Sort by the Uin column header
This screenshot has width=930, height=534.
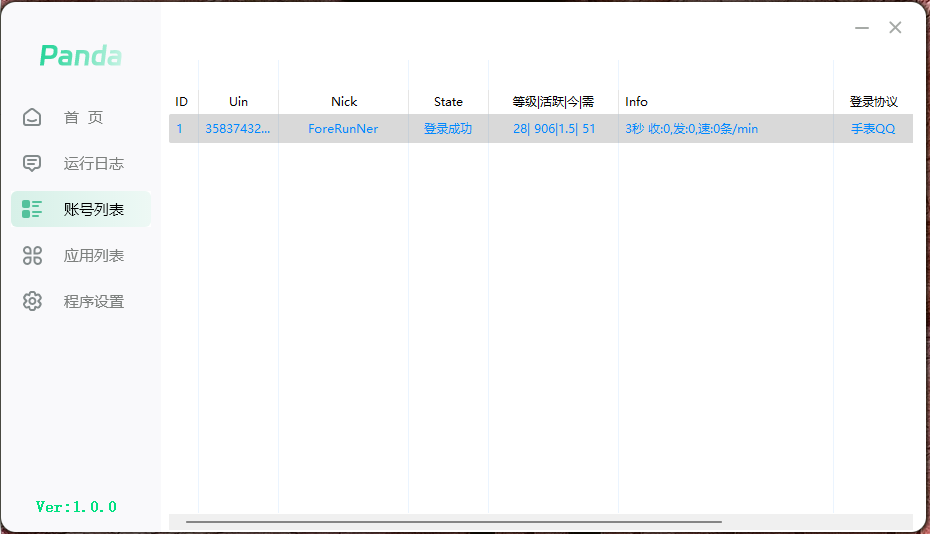pyautogui.click(x=238, y=101)
